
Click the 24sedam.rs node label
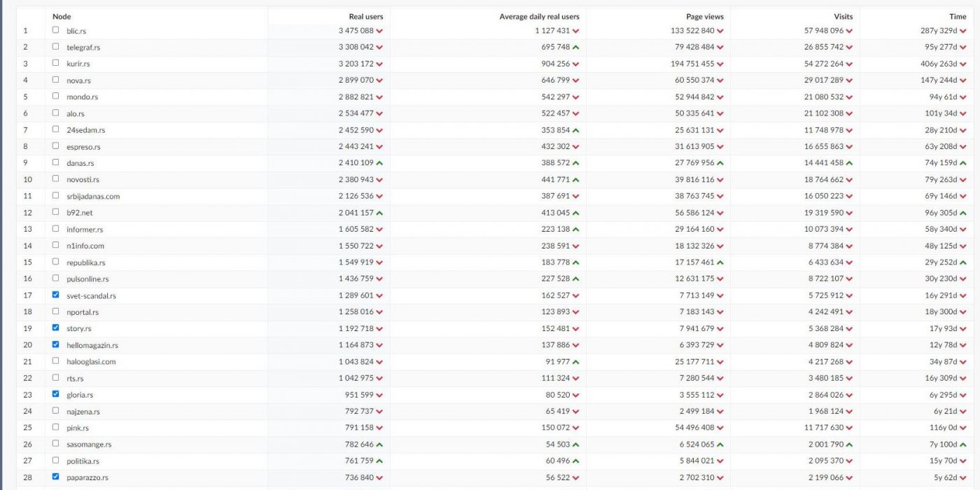(85, 130)
